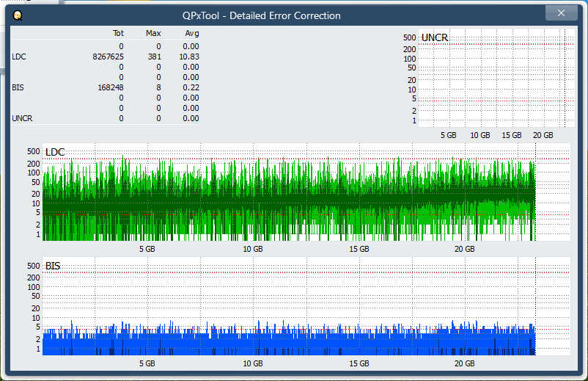Select the BIS total value 168248
Image resolution: width=588 pixels, height=381 pixels.
(110, 87)
